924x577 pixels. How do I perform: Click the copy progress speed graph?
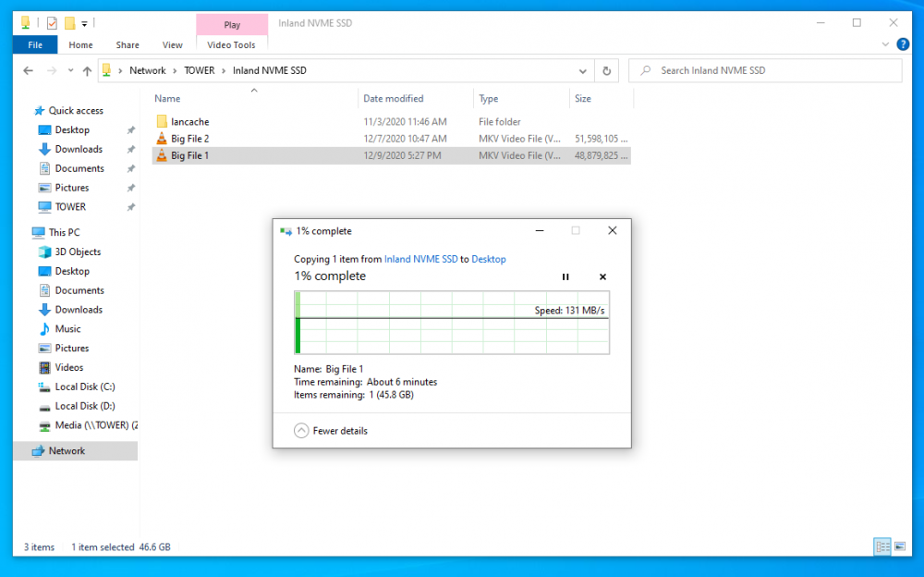(452, 323)
